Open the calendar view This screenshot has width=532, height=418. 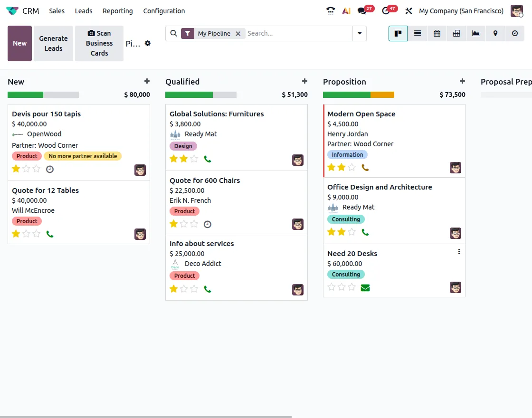tap(437, 33)
